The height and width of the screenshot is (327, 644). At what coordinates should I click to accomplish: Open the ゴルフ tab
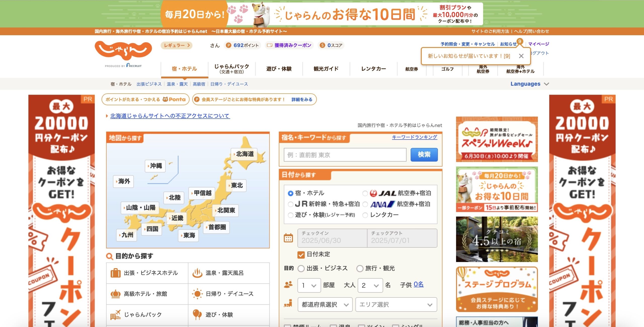coord(447,69)
